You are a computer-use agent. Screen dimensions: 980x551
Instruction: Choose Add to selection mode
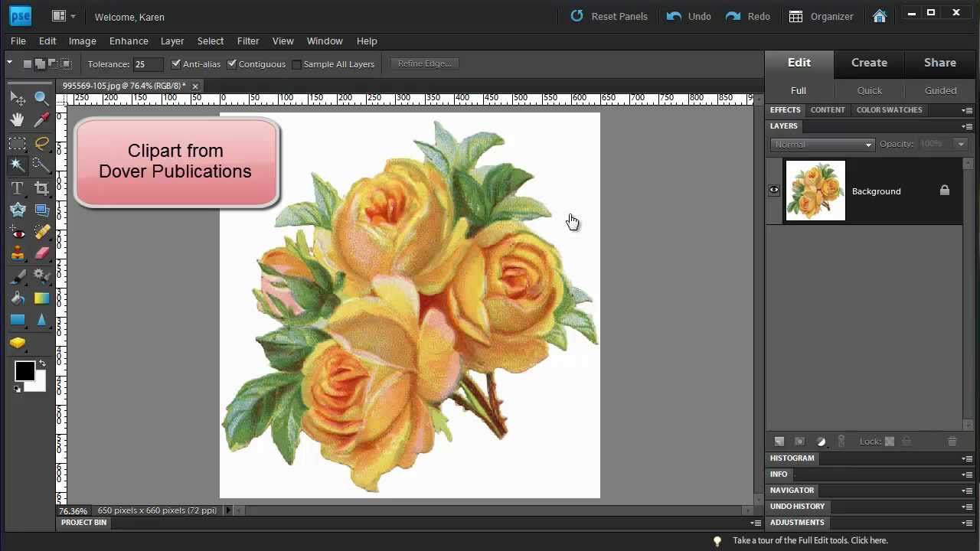pos(40,64)
